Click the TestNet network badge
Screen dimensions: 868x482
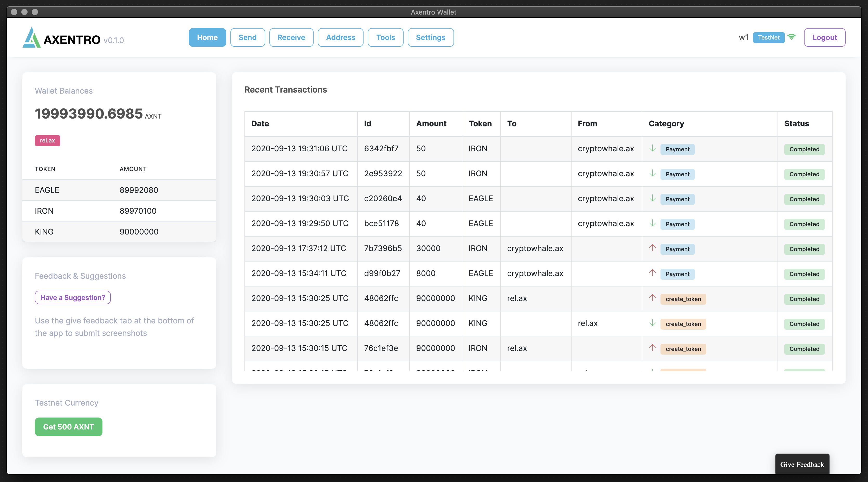click(769, 37)
